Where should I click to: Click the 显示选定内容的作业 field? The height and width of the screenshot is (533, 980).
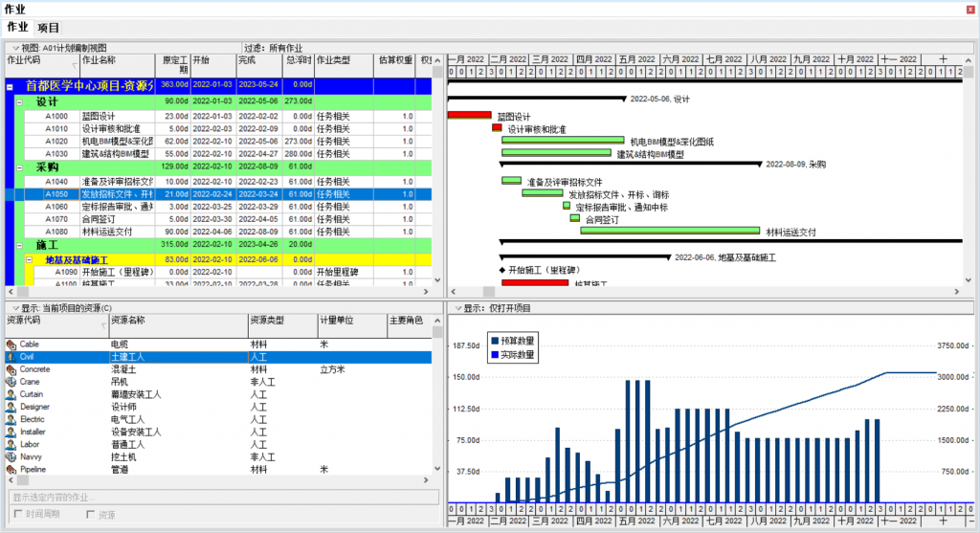[x=225, y=498]
